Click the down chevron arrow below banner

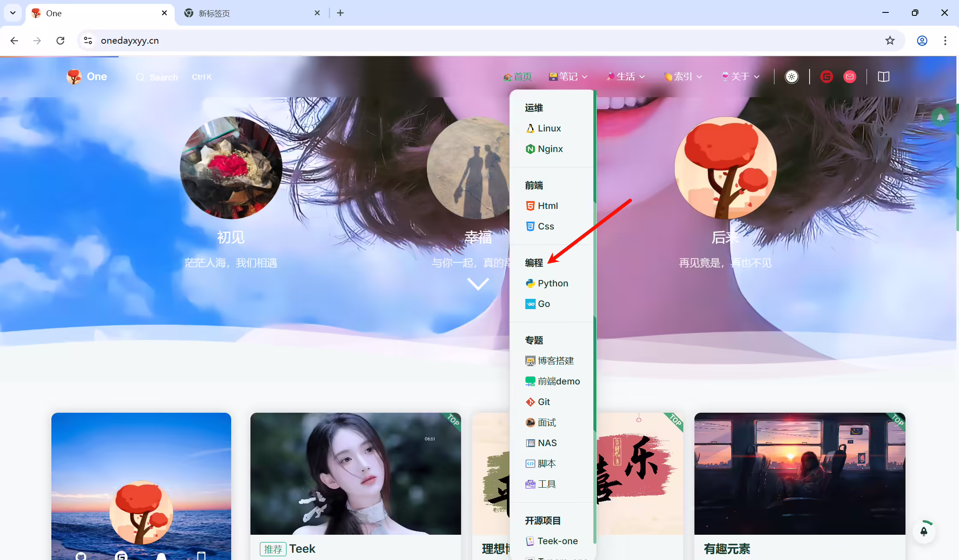point(478,284)
